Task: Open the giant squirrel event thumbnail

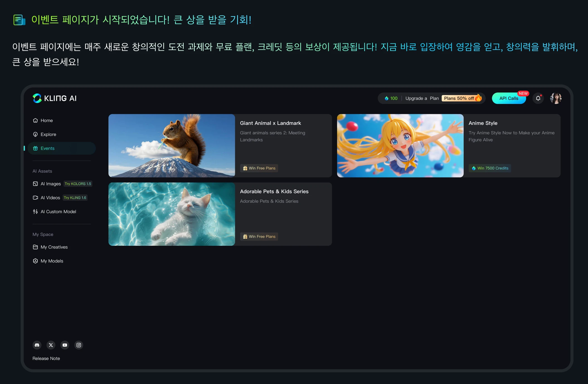Action: pyautogui.click(x=172, y=145)
